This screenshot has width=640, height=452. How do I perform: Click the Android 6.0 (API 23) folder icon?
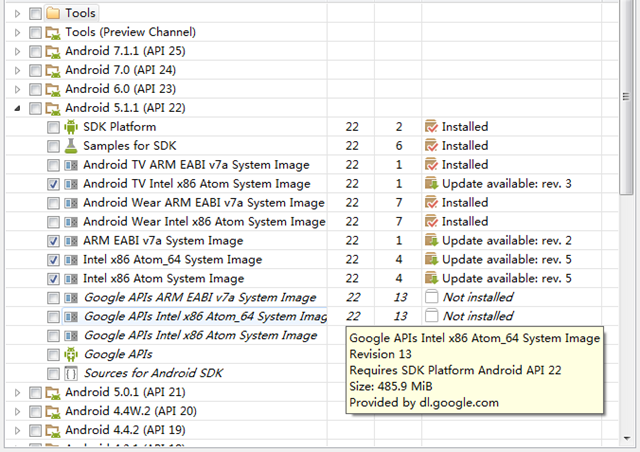53,89
